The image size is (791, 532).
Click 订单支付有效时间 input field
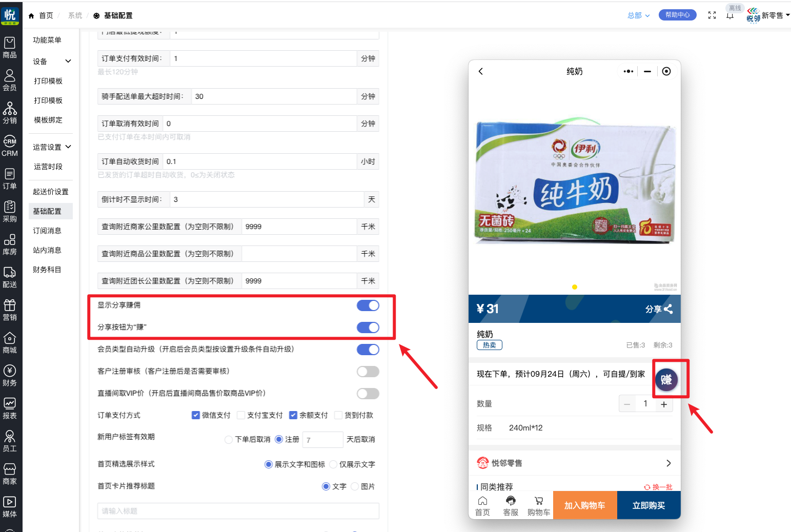pyautogui.click(x=263, y=58)
